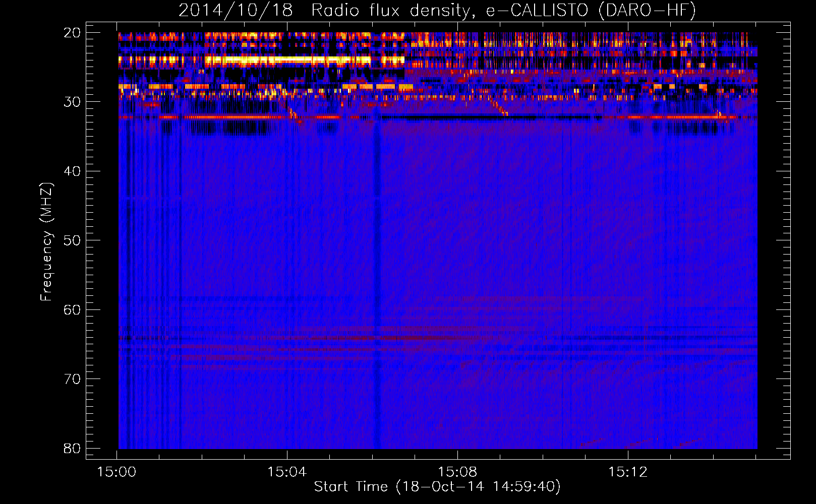Click the 80 frequency tick label
This screenshot has width=816, height=504.
[x=72, y=448]
